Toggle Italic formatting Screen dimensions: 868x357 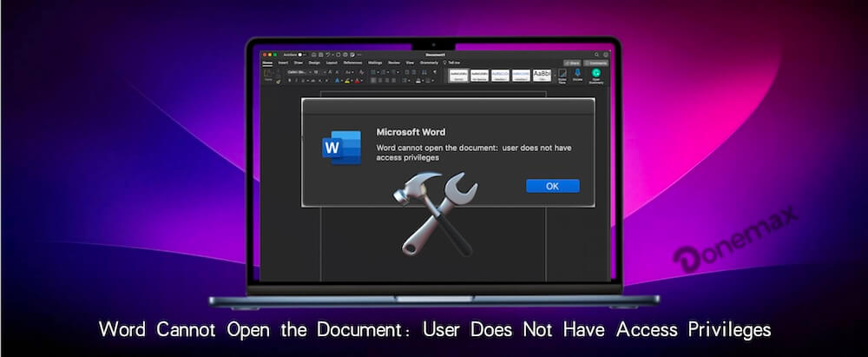296,81
